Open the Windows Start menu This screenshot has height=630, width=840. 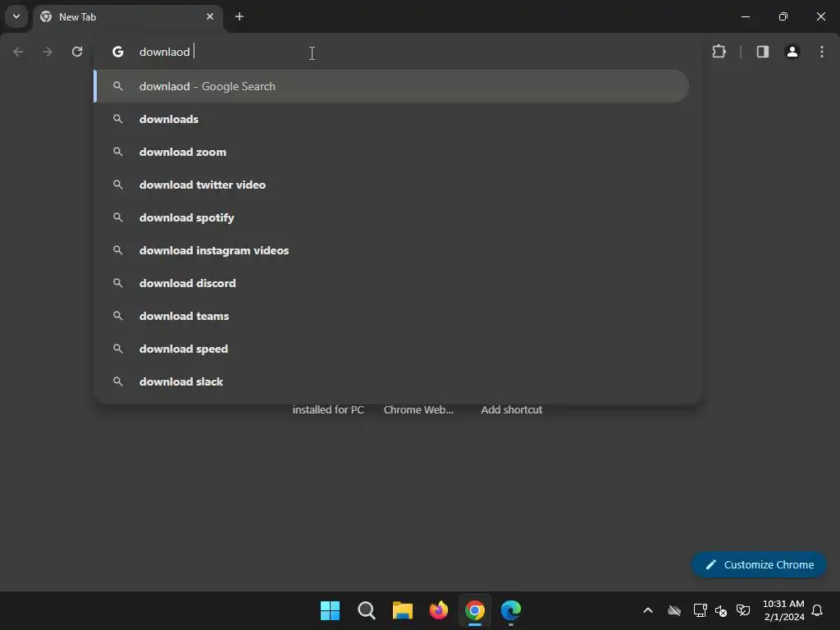click(x=330, y=610)
